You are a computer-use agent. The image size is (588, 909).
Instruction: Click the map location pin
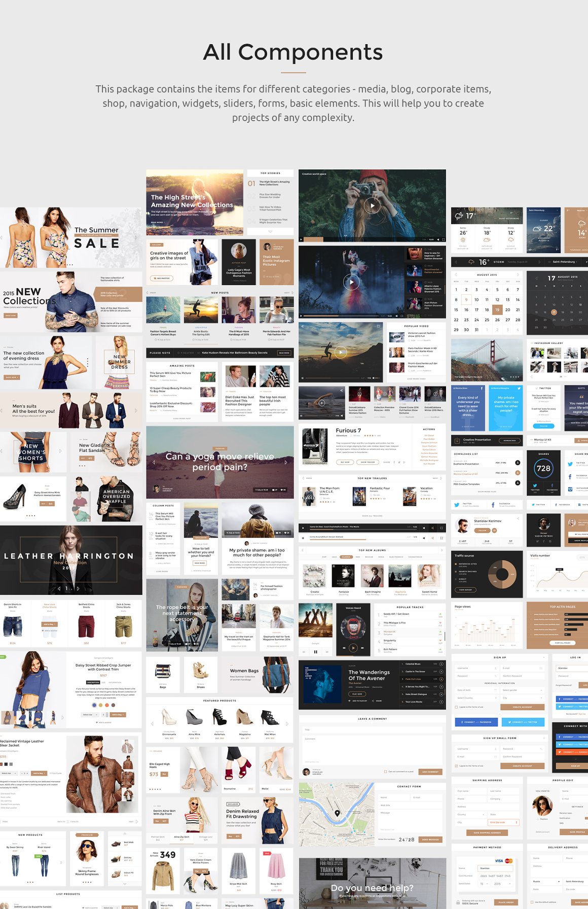(337, 813)
